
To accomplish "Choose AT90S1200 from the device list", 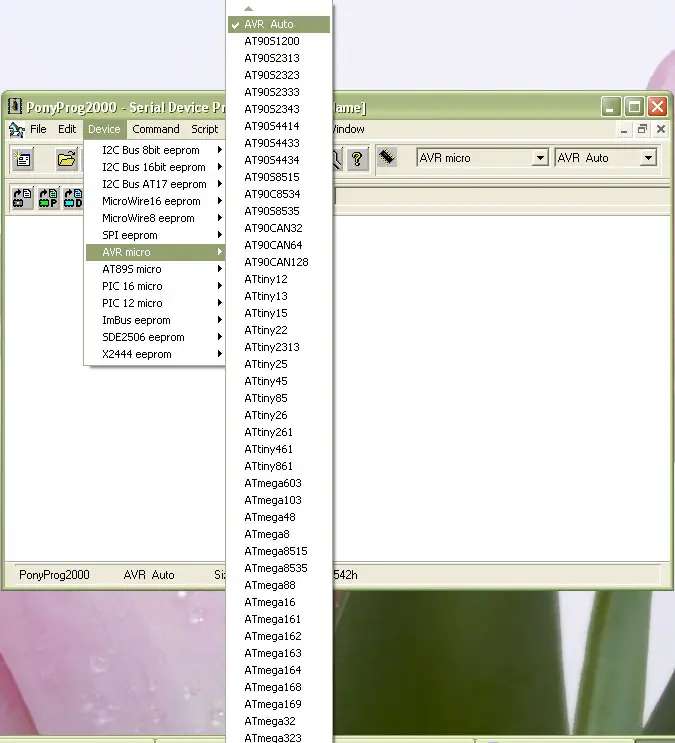I will coord(279,41).
